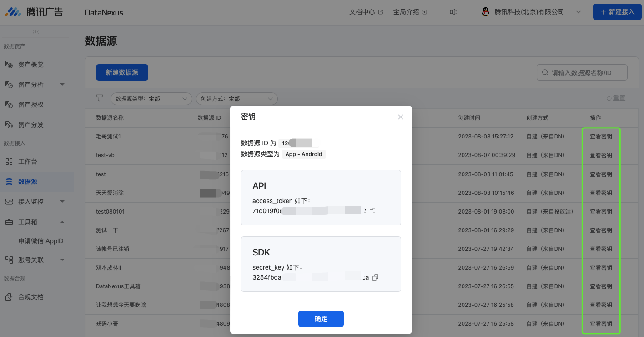Expand the 账号关联 submenu arrow
Screen dimensions: 644x337
(x=62, y=260)
